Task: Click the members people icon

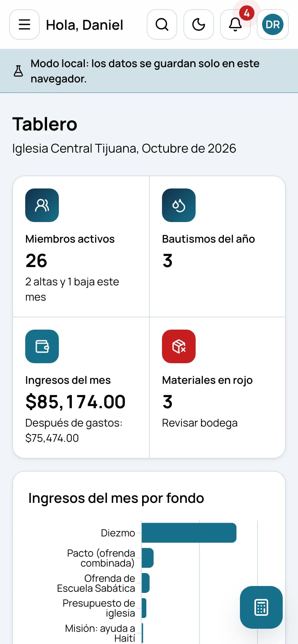Action: point(42,205)
